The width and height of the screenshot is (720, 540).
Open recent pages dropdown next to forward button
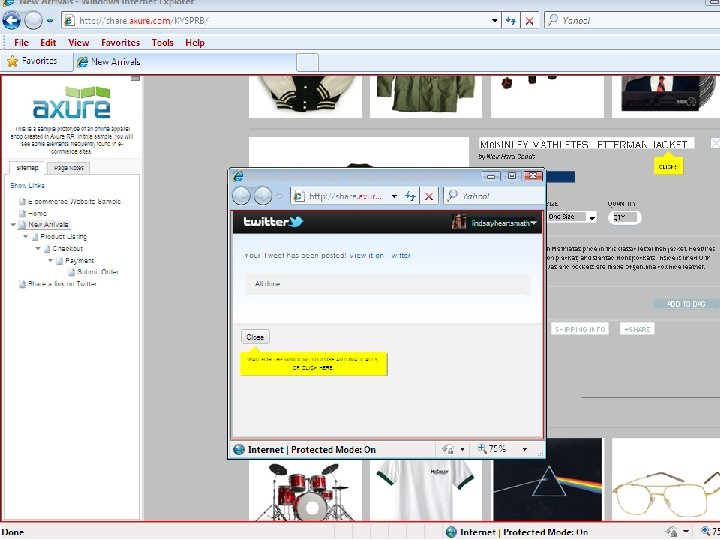[x=50, y=21]
